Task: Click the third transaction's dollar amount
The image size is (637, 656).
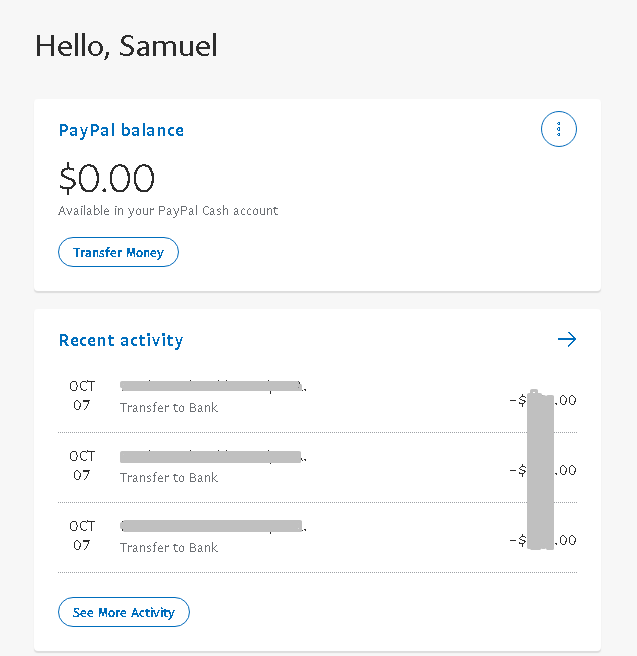Action: pos(542,540)
